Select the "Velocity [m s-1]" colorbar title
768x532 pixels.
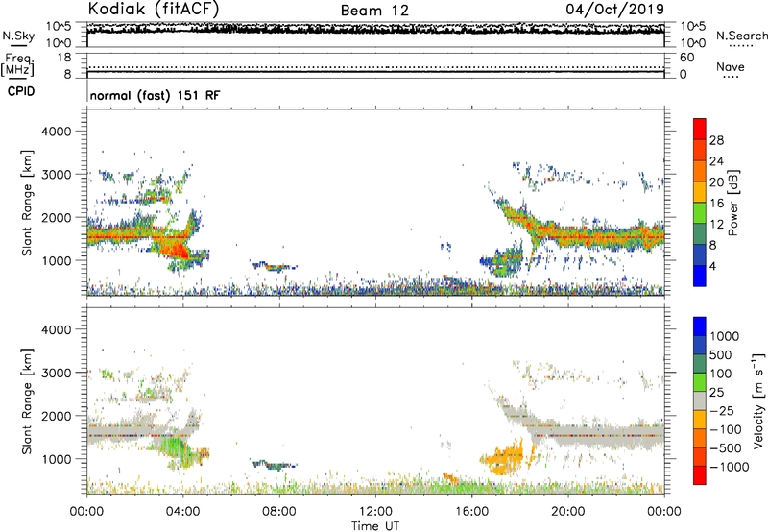758,400
